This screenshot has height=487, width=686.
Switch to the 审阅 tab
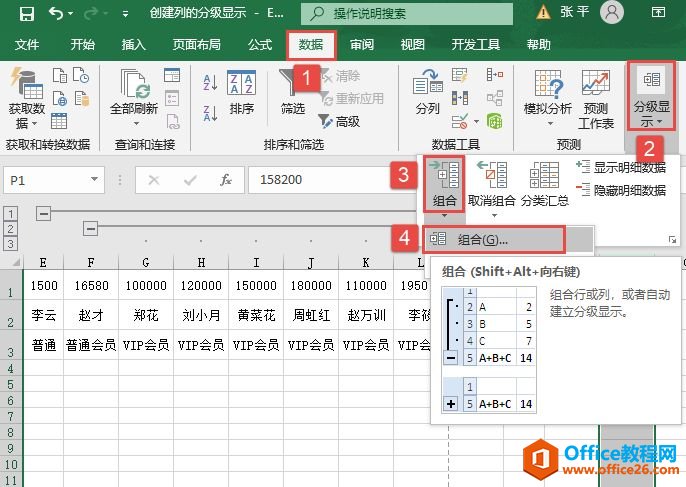pos(362,45)
